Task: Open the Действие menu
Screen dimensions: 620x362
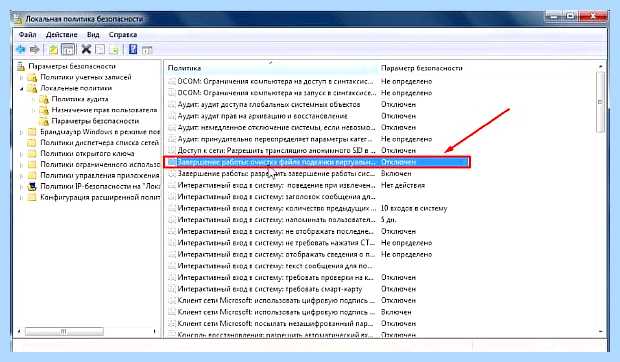Action: pos(61,35)
